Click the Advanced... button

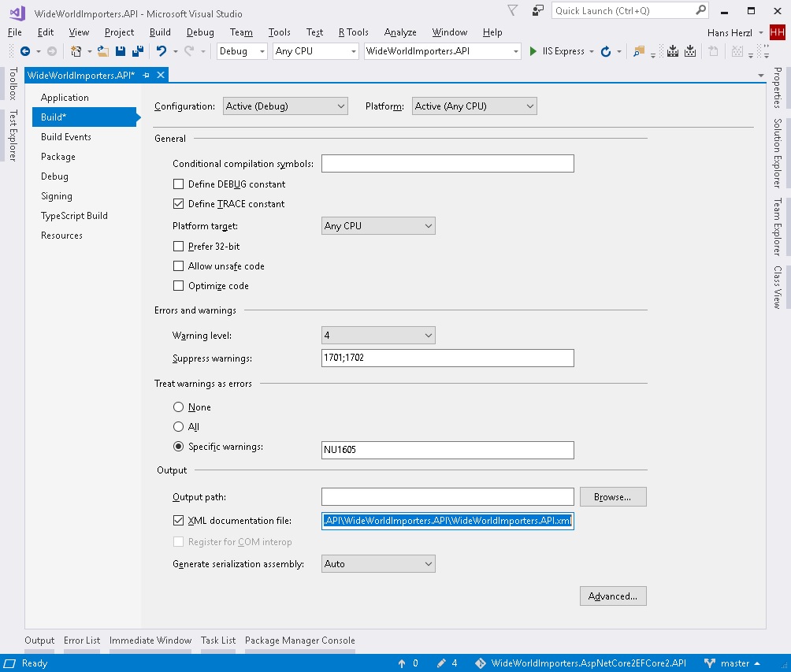point(613,596)
